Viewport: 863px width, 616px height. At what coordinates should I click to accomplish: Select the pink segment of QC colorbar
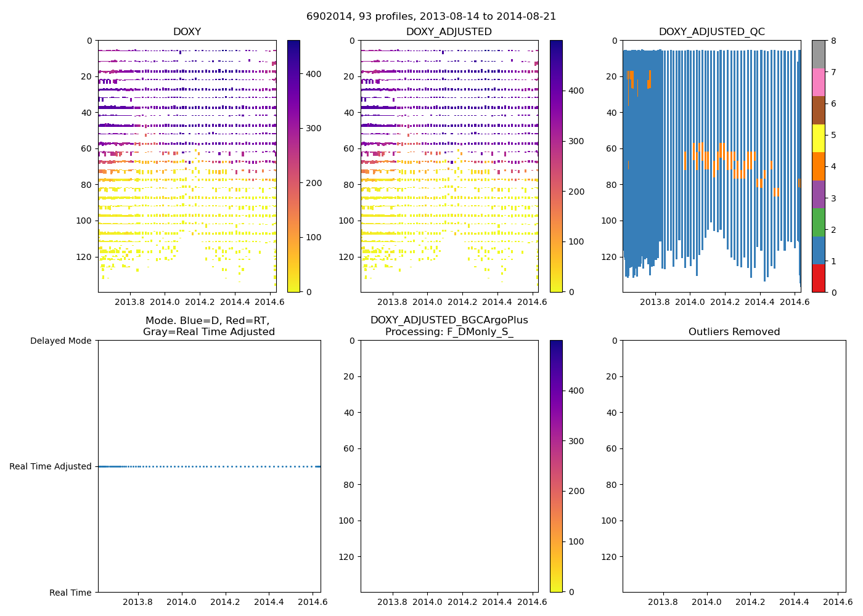(818, 82)
